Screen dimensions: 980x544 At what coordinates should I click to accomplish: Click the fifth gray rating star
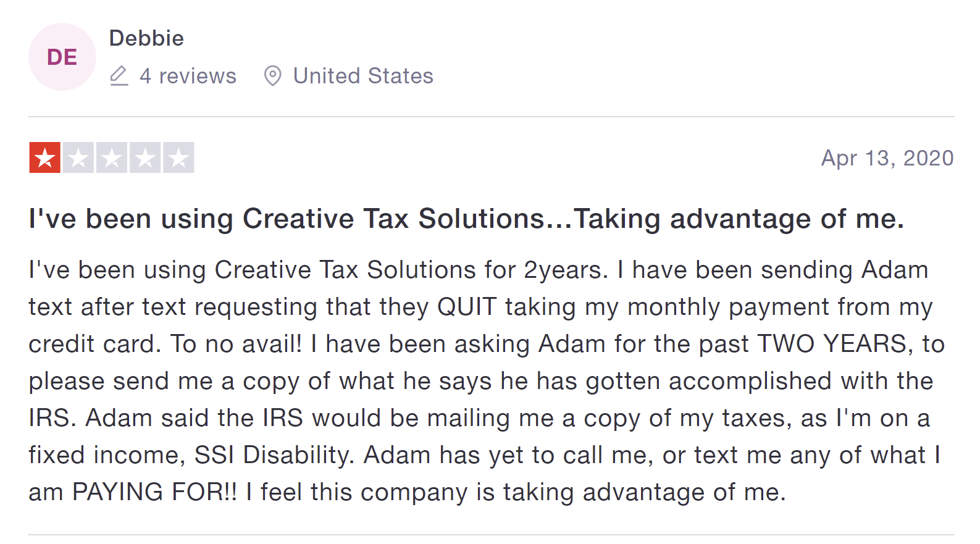[x=178, y=158]
